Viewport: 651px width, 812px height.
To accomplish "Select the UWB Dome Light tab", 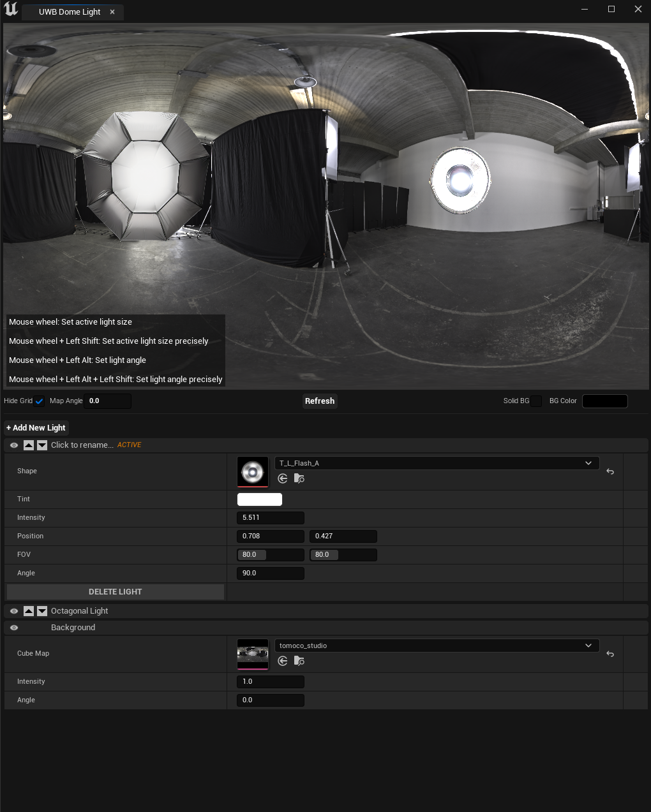I will point(70,12).
